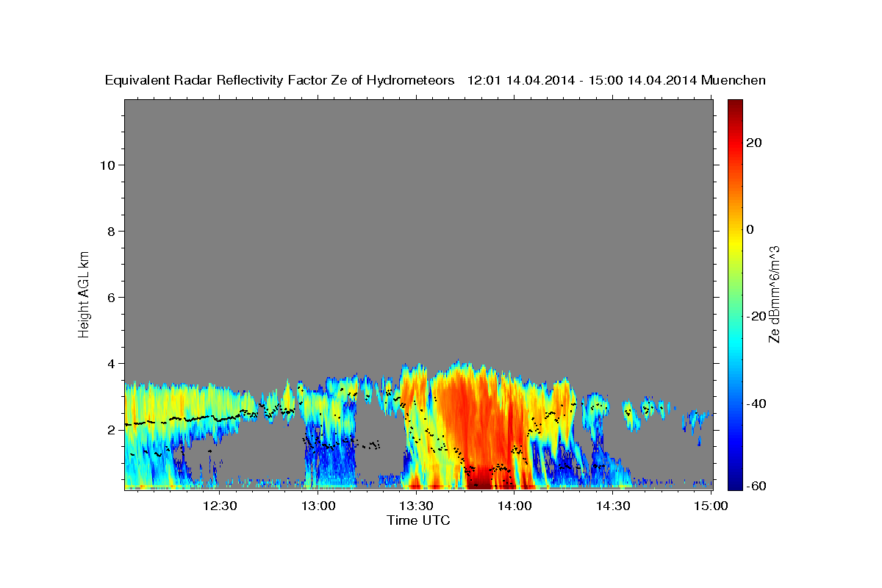Click the 13:30 time axis tick label
Viewport: 882px width, 588px height.
pyautogui.click(x=415, y=506)
